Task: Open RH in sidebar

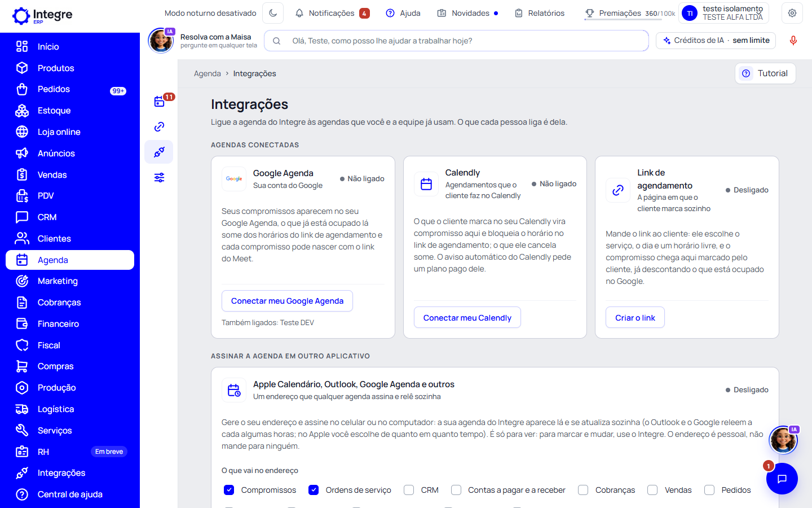Action: (70, 452)
